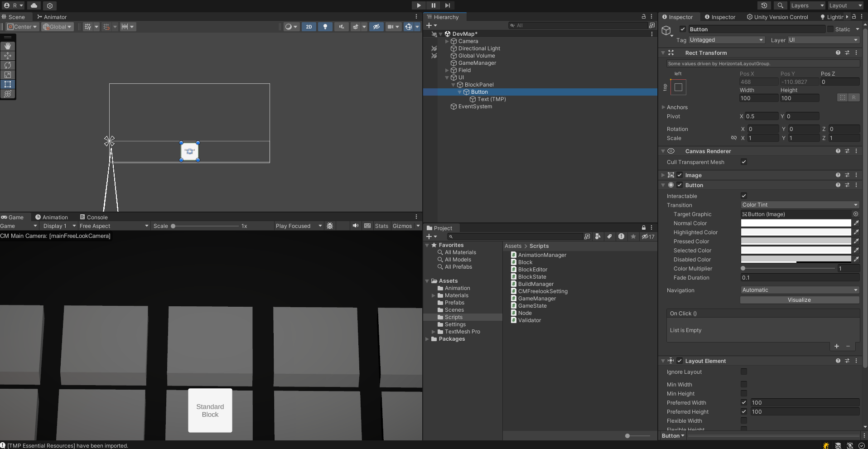
Task: Open the Layers dropdown in top bar
Action: (x=807, y=5)
